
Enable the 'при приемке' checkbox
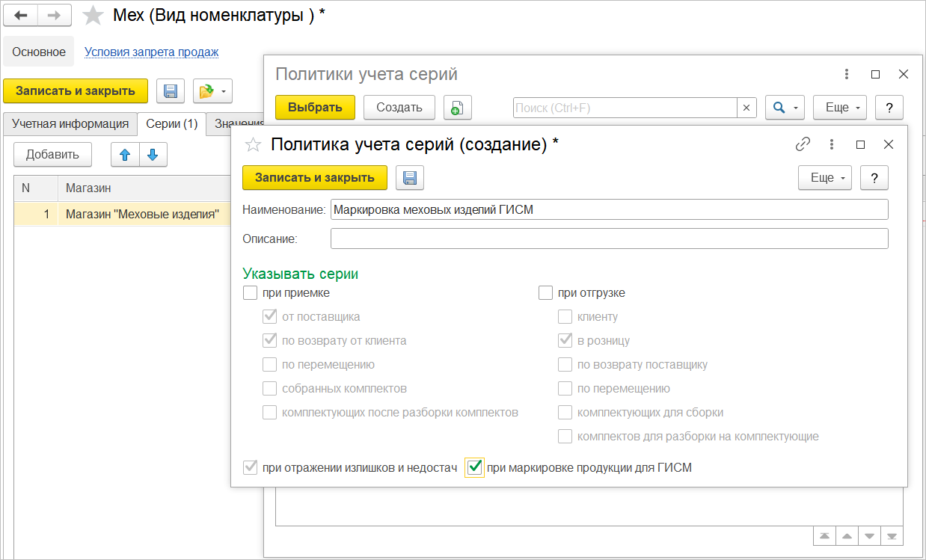(250, 293)
